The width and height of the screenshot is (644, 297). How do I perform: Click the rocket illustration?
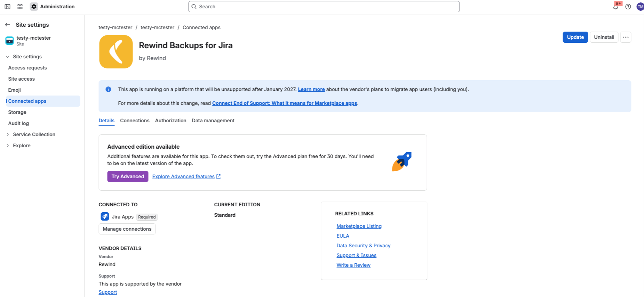pos(401,162)
